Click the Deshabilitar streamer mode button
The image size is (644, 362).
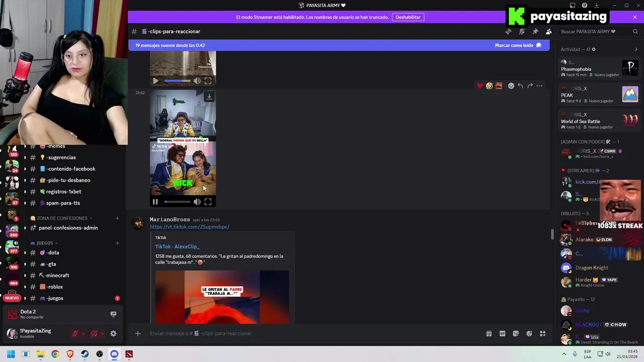point(408,17)
